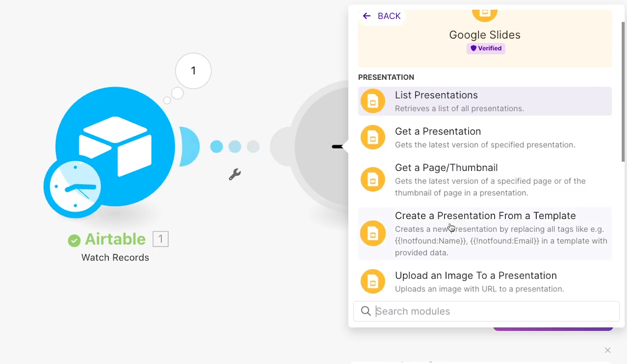Open the bubble showing 1 above Airtable

click(193, 71)
